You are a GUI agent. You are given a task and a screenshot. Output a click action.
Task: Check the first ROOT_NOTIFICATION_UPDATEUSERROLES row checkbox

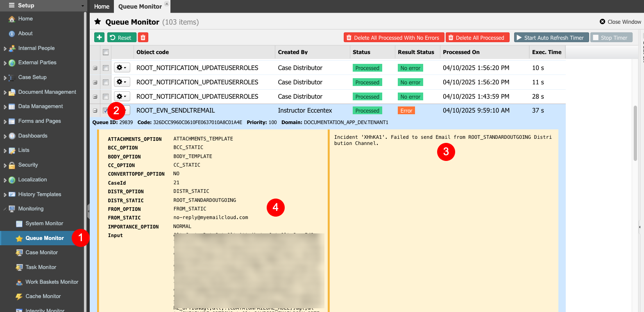106,68
